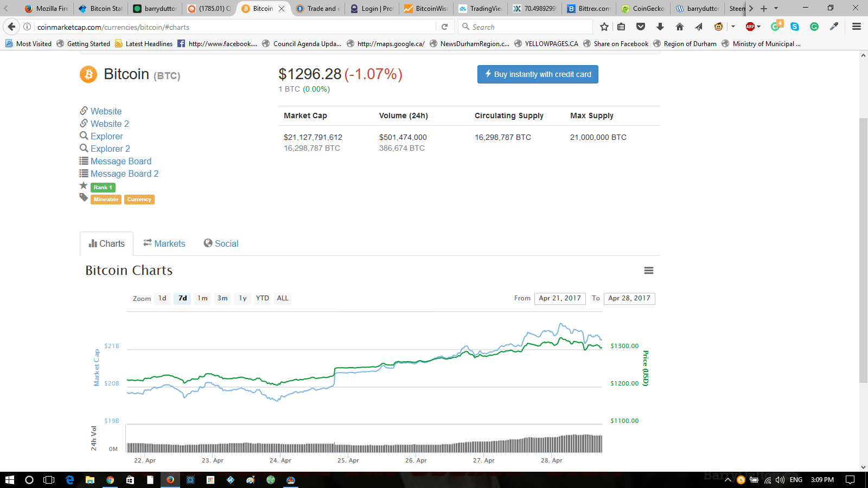Open the bookmarks list icon
Viewport: 868px width, 488px height.
click(621, 27)
